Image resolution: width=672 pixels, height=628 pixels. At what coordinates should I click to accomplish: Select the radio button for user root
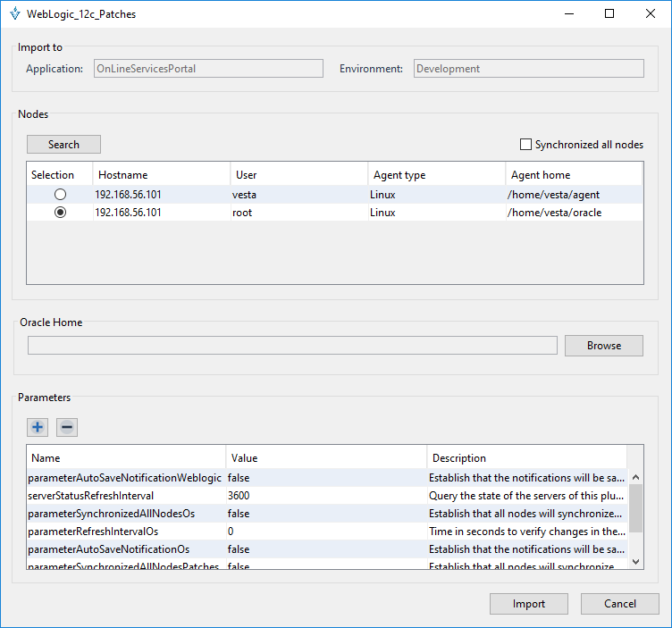point(60,213)
